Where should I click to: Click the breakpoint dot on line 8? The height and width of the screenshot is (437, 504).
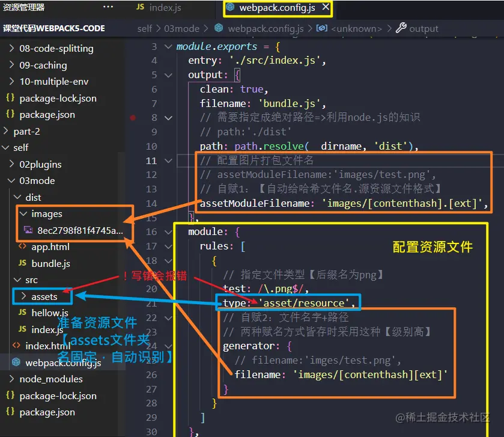coord(133,118)
